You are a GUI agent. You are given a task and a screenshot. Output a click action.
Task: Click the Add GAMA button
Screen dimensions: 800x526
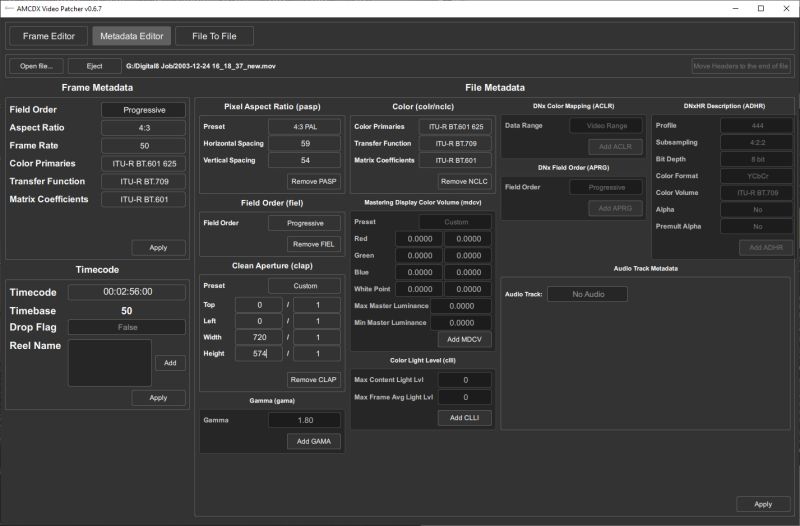pyautogui.click(x=314, y=441)
